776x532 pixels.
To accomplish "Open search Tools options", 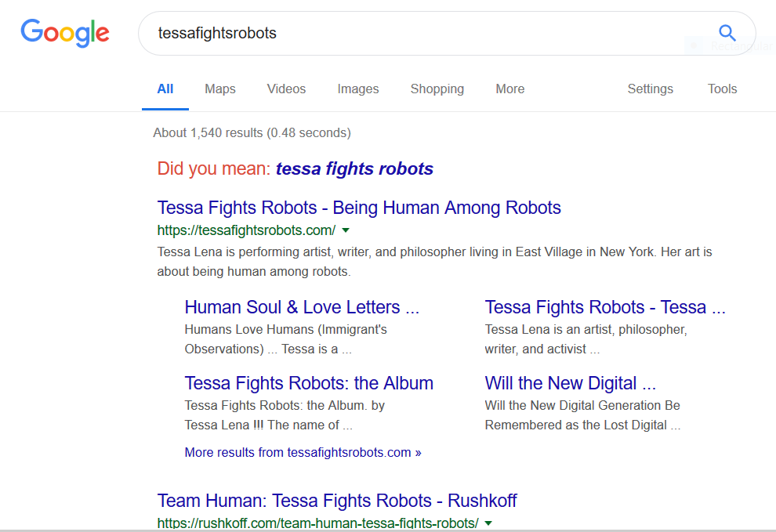I will click(x=723, y=89).
